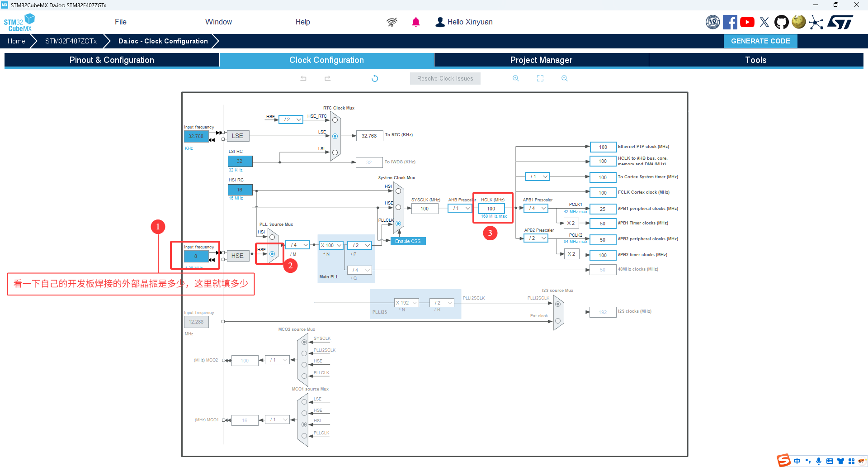Image resolution: width=868 pixels, height=467 pixels.
Task: Open the notifications bell
Action: click(x=416, y=22)
